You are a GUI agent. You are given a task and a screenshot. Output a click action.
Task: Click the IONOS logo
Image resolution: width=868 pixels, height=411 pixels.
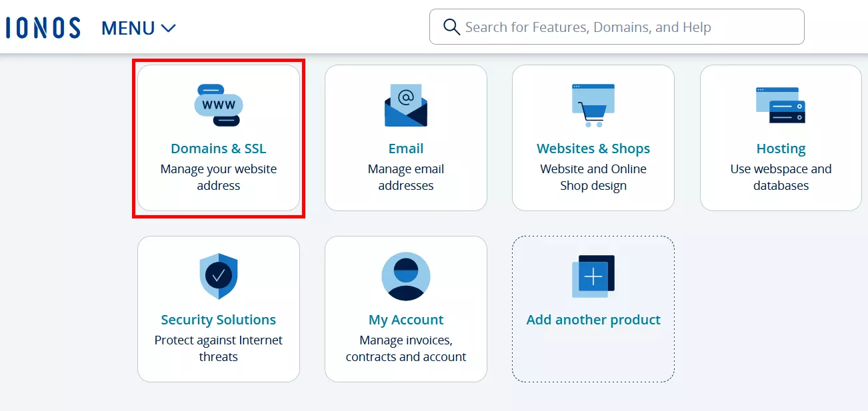point(43,27)
